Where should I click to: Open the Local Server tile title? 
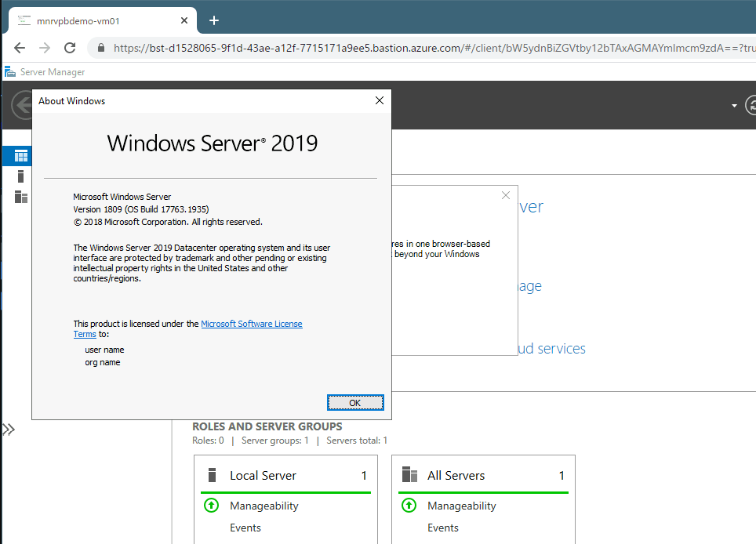click(x=264, y=476)
